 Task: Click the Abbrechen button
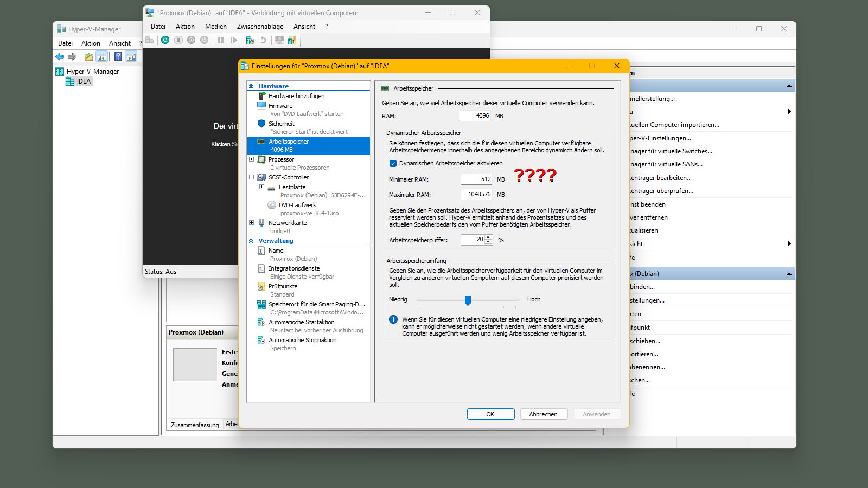coord(543,414)
